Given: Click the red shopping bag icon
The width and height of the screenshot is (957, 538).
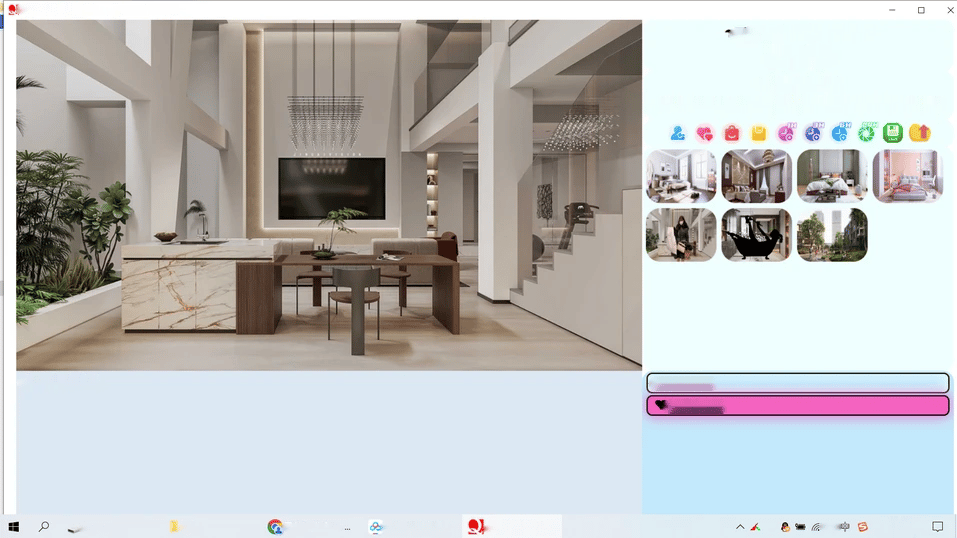Looking at the screenshot, I should (x=732, y=133).
